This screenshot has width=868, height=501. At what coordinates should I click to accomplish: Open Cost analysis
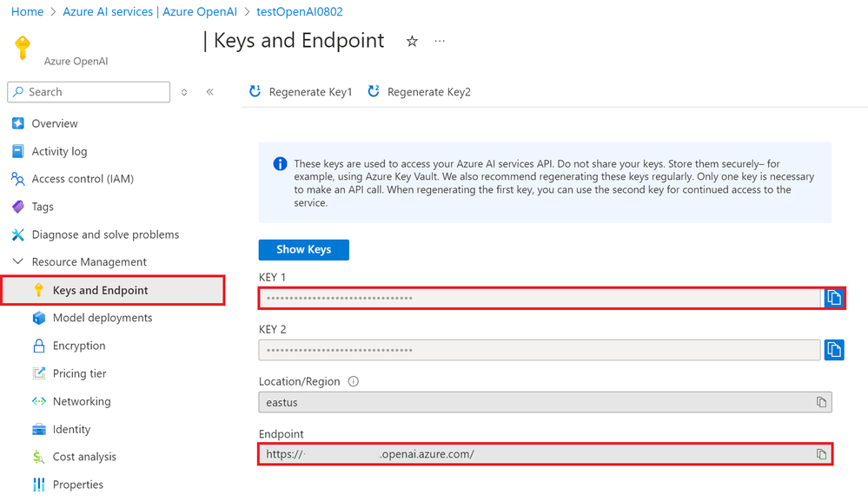[84, 457]
